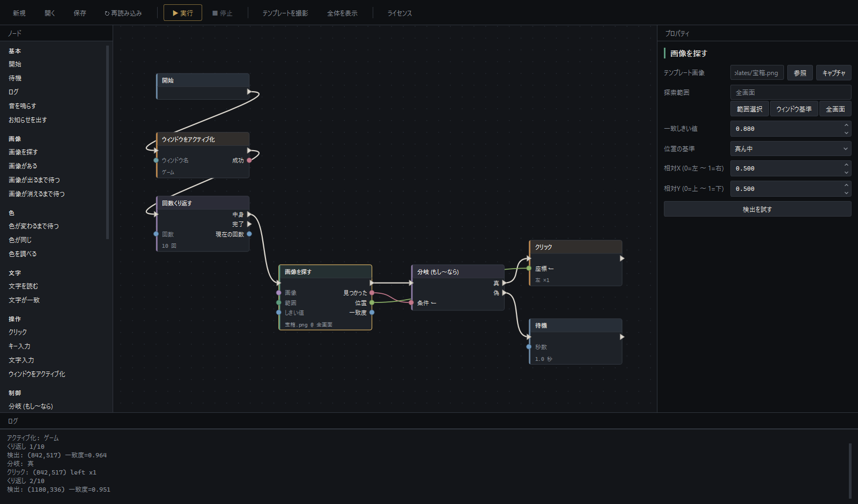Run the flow with 実行 button
The width and height of the screenshot is (858, 504).
coord(183,13)
